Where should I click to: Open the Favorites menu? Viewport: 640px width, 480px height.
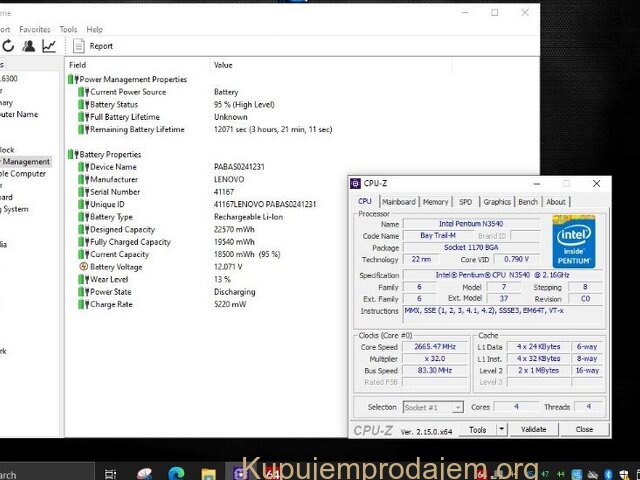tap(35, 30)
